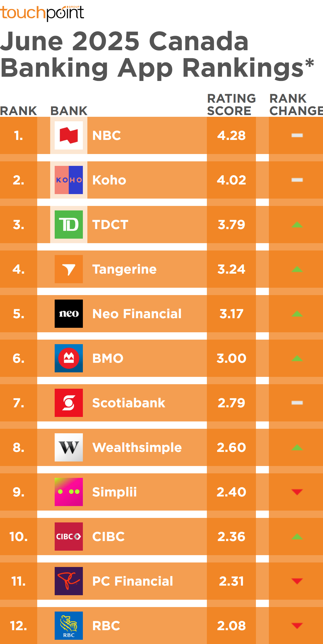
Task: Click the RBC blue lion logo
Action: coord(69,626)
